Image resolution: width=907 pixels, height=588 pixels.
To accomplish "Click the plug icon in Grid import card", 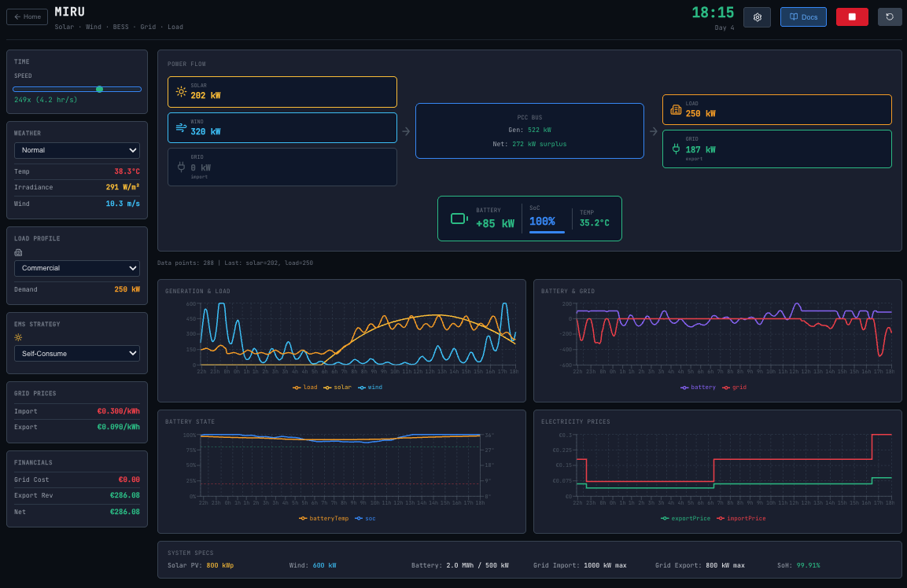I will (x=181, y=167).
